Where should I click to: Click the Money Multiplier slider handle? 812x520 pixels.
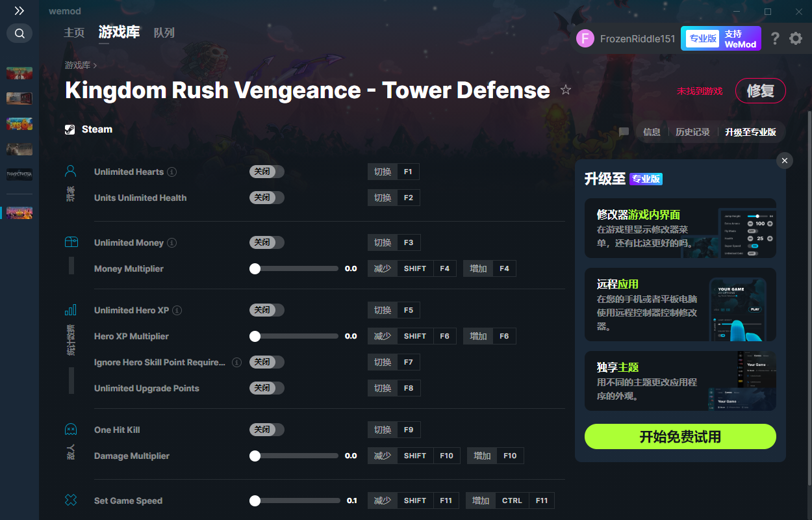coord(255,268)
